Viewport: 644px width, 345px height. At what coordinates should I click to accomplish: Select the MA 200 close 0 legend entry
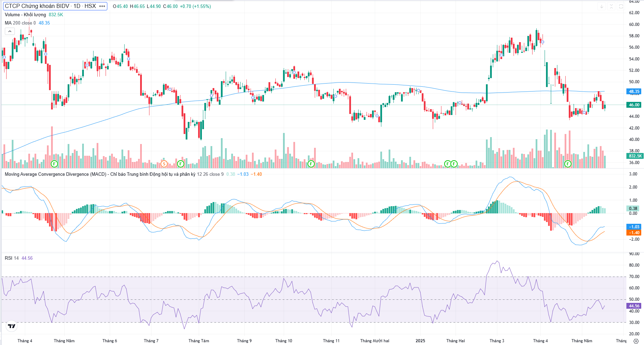click(x=20, y=23)
